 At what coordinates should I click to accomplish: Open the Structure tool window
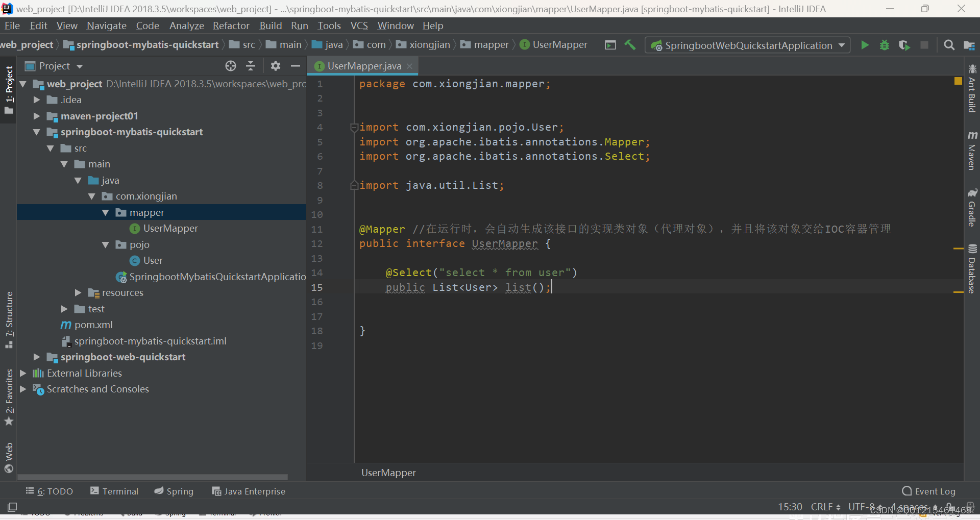[x=9, y=320]
